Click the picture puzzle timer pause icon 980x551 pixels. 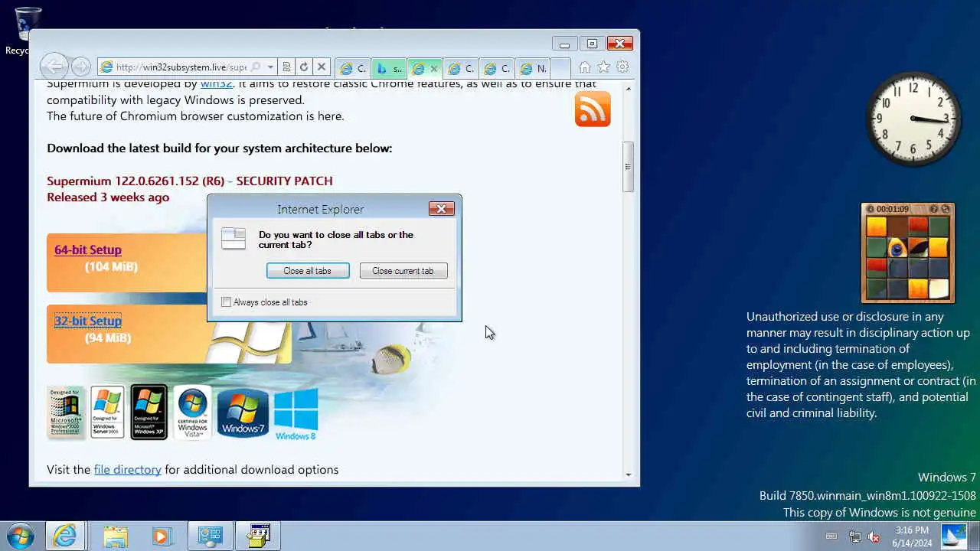click(871, 209)
